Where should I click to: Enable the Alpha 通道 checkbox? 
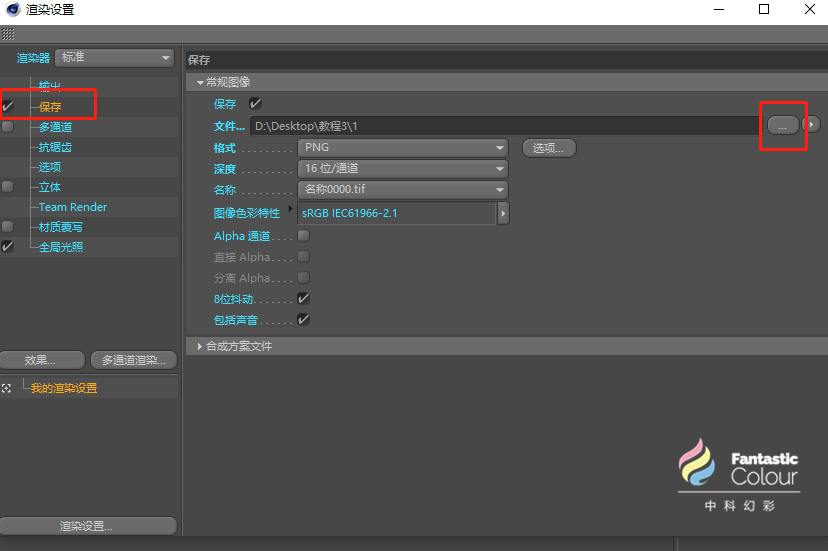[x=304, y=236]
